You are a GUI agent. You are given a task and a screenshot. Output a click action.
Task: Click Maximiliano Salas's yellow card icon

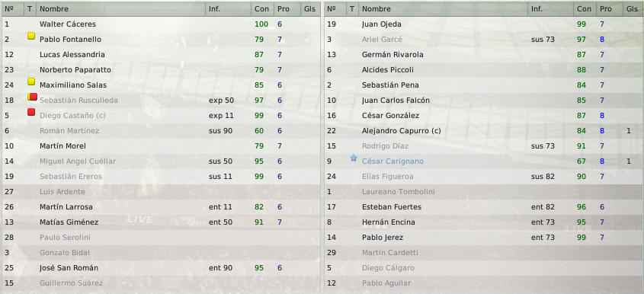31,81
